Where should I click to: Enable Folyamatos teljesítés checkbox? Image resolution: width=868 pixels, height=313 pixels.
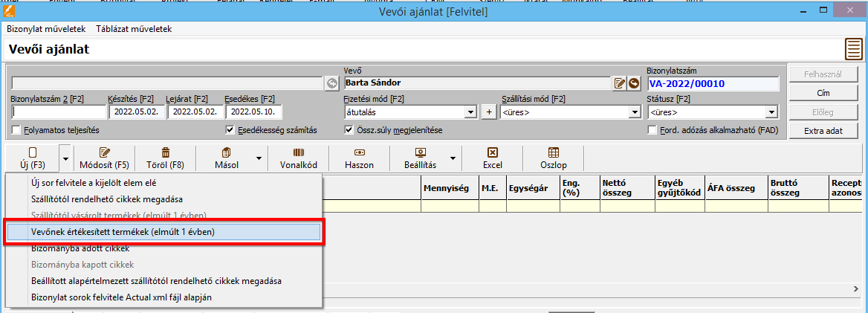click(x=17, y=130)
